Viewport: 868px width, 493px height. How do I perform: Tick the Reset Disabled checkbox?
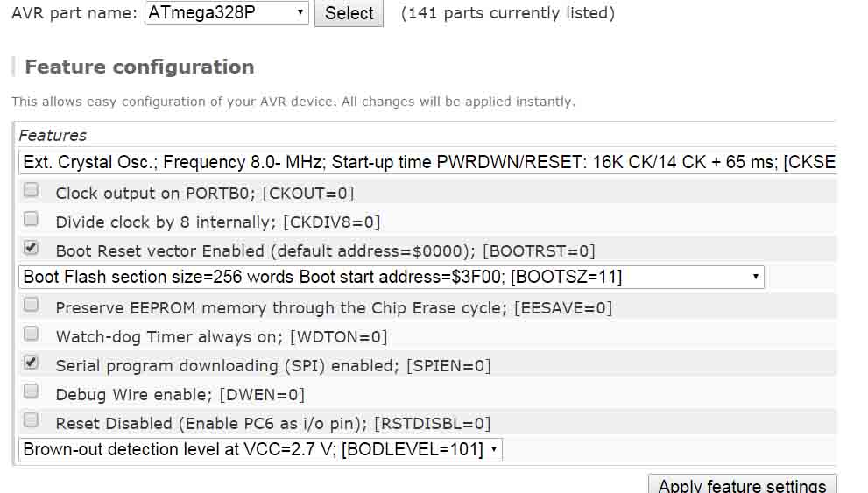pos(32,420)
